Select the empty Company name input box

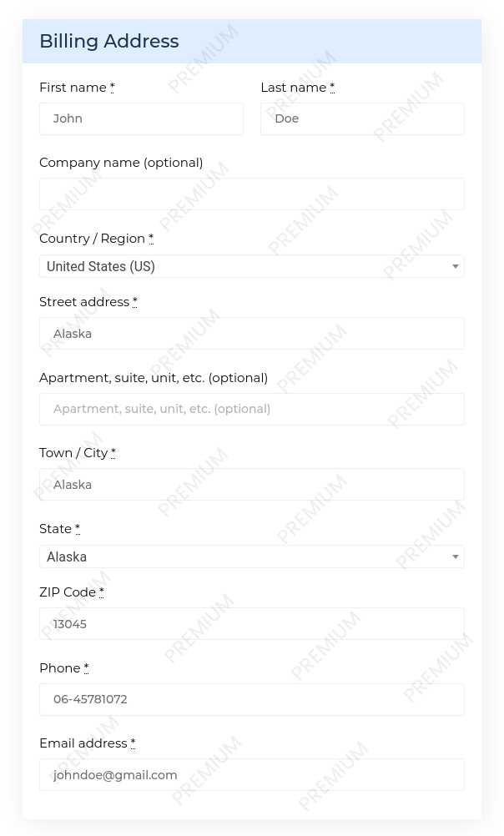(252, 194)
